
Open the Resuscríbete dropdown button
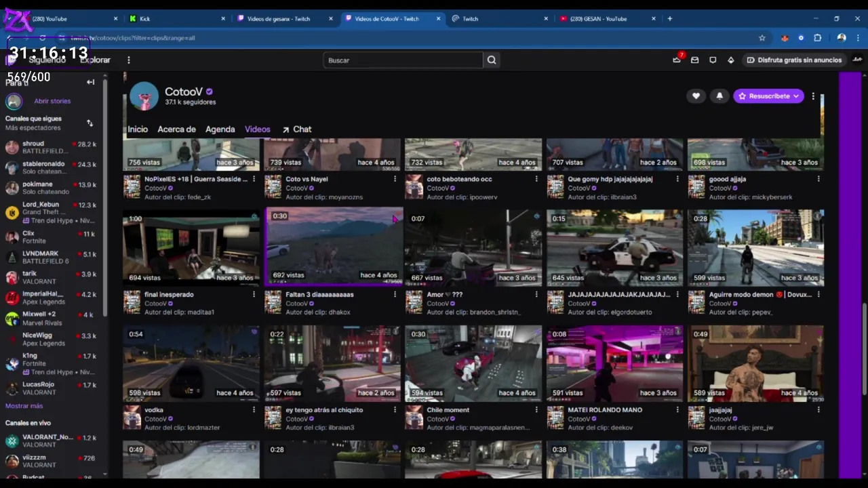768,96
